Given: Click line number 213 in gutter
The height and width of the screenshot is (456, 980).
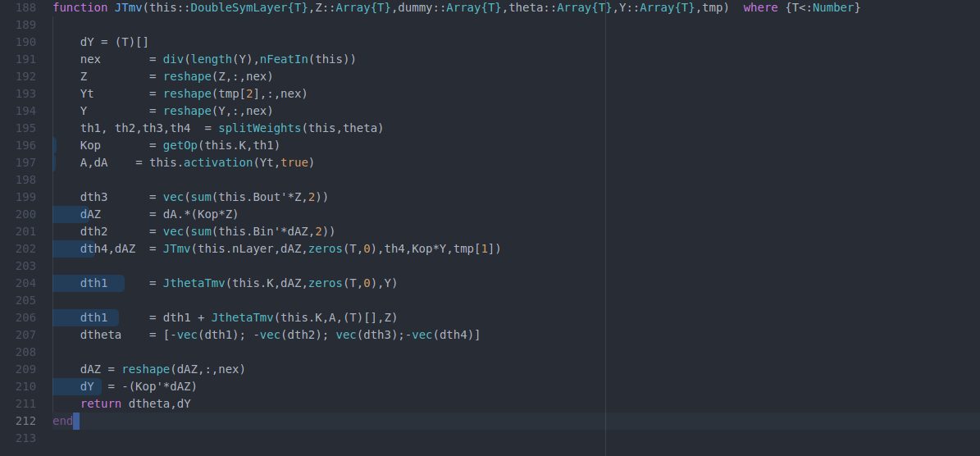Looking at the screenshot, I should pos(25,438).
